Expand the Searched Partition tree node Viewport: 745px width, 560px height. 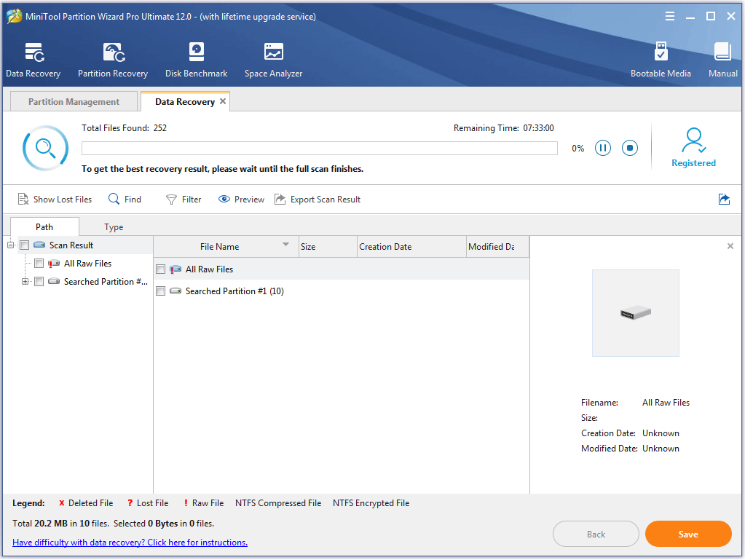click(24, 281)
